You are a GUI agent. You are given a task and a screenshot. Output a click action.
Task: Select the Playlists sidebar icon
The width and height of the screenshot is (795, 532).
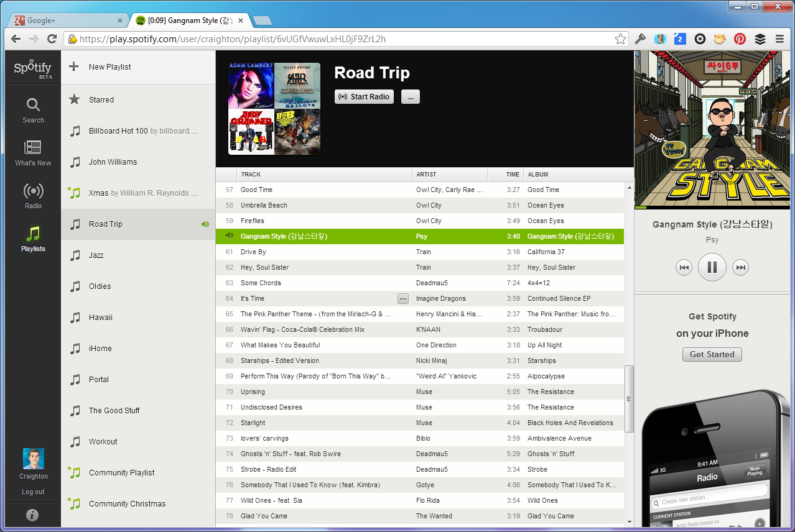coord(33,239)
